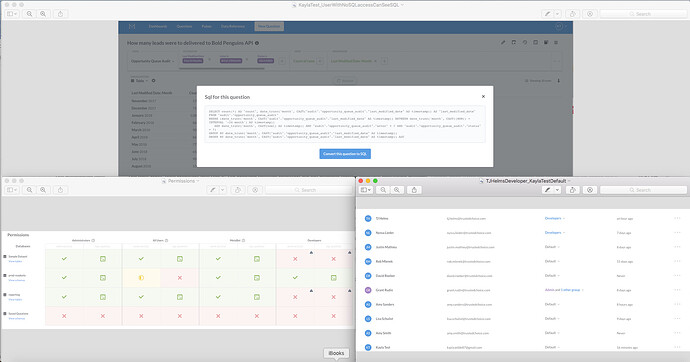
Task: Click the download results arrow icon
Action: pos(559,80)
